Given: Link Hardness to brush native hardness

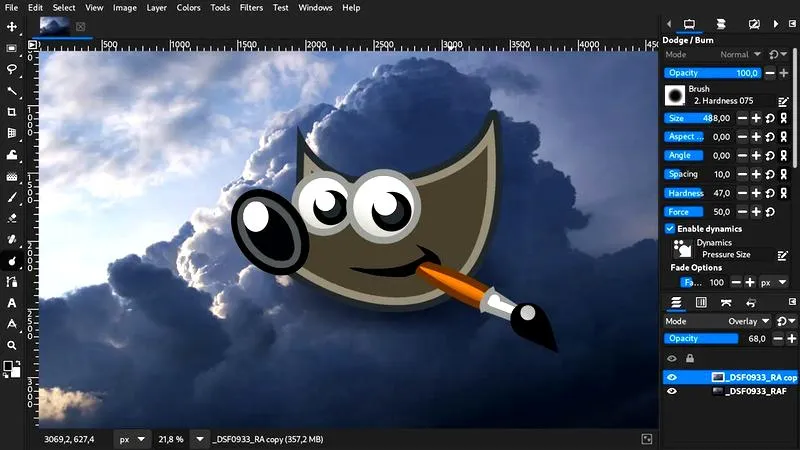Looking at the screenshot, I should click(x=784, y=193).
